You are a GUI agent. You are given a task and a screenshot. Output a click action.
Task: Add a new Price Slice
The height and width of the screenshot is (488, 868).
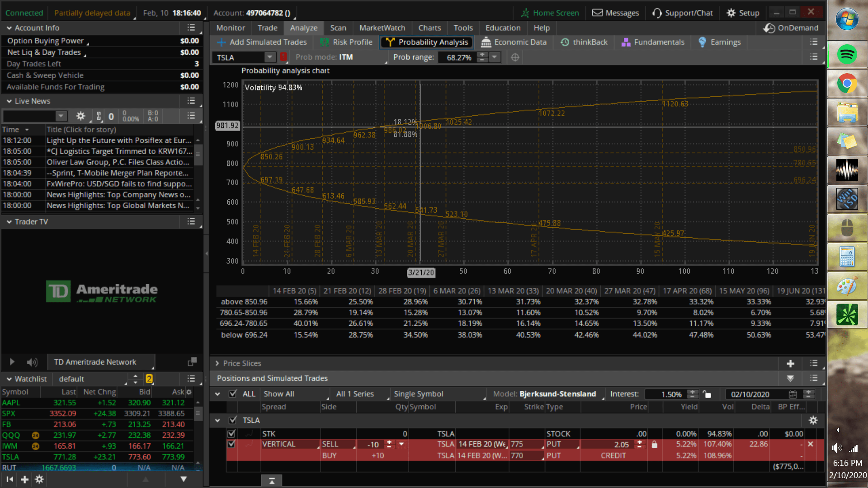pos(790,364)
